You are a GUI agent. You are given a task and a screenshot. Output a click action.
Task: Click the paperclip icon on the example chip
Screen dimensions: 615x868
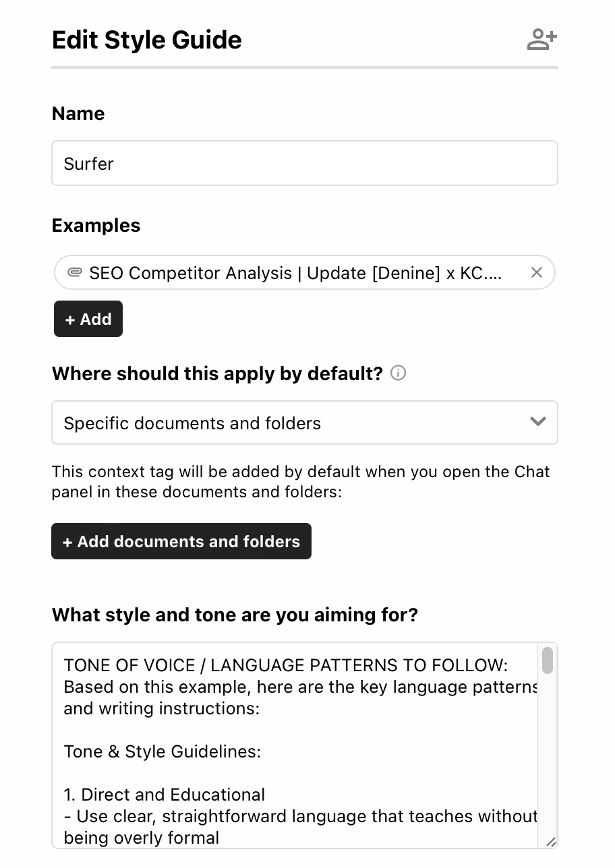point(75,272)
